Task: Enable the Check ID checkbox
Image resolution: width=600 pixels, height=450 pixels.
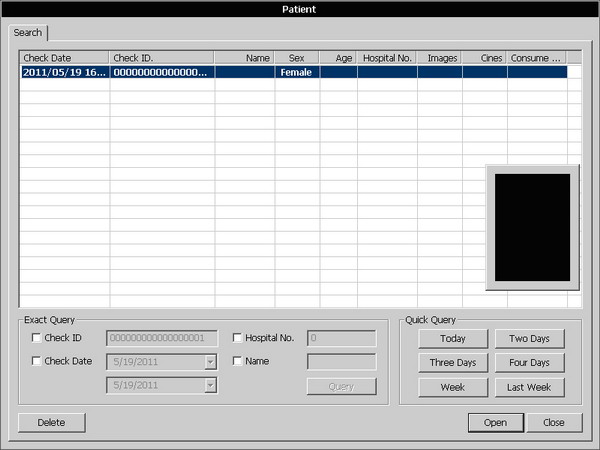Action: click(x=37, y=338)
